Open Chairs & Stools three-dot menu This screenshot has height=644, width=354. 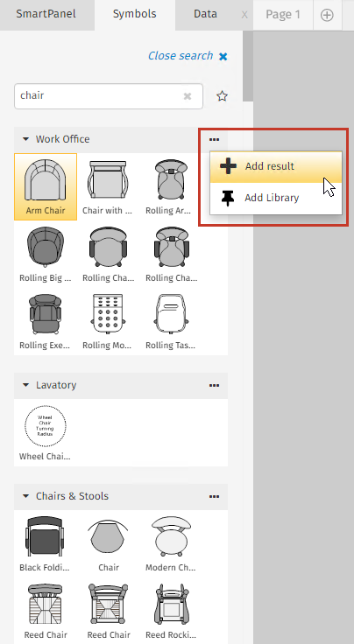214,496
